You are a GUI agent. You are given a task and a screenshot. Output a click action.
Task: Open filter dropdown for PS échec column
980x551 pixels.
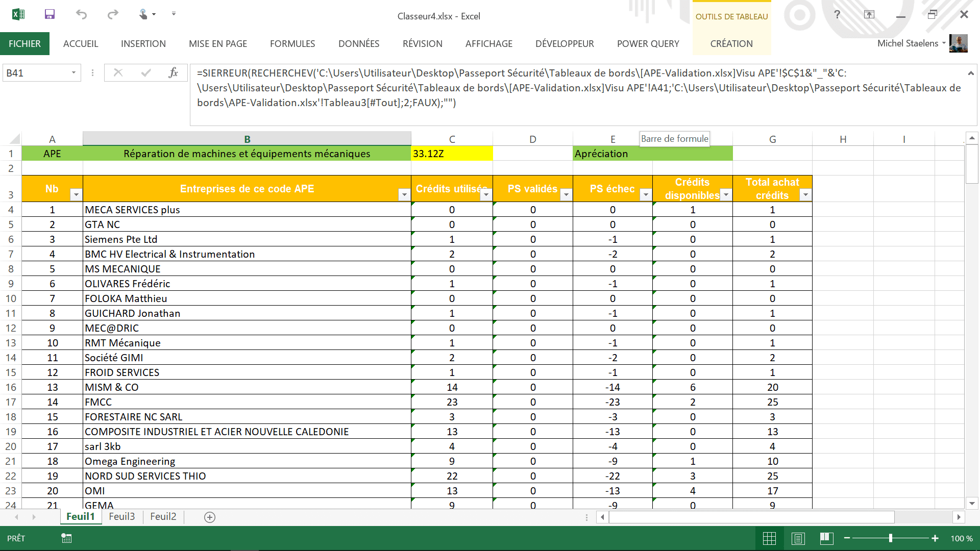pos(646,194)
